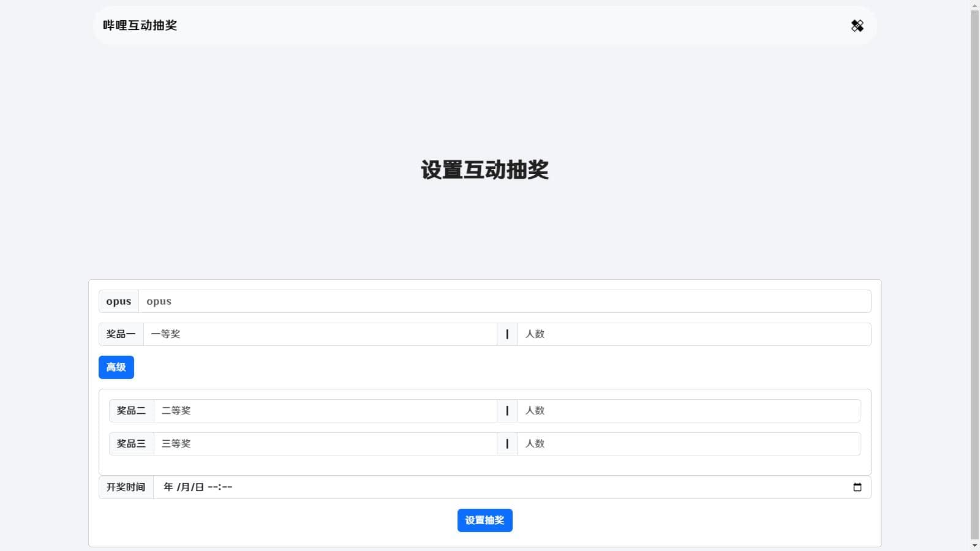Open the calendar picker for 开奖时间
The image size is (980, 551).
tap(857, 487)
